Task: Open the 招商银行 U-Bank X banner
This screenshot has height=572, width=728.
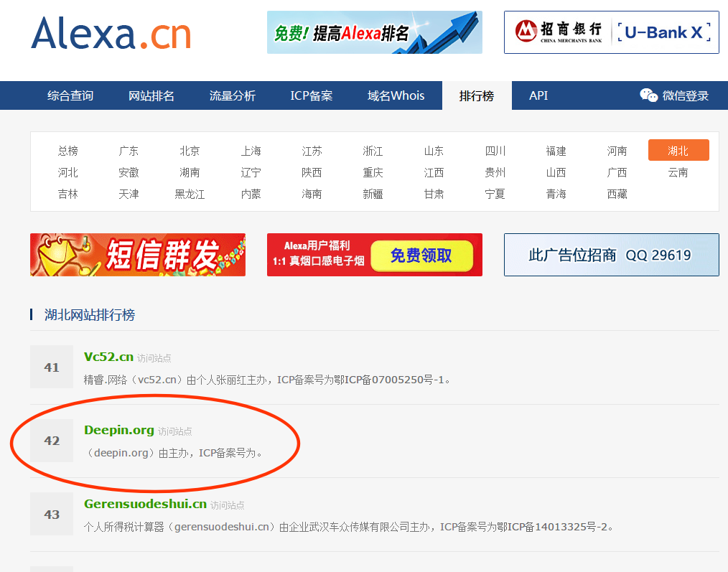Action: 612,32
